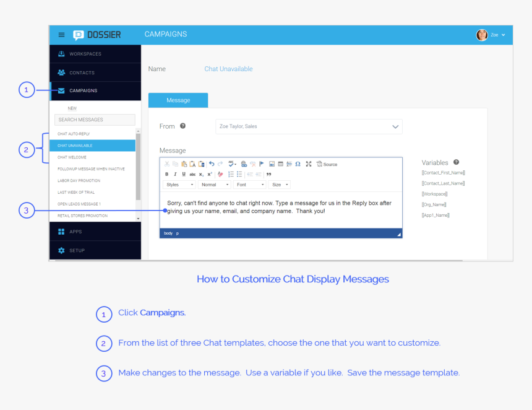Click the Cut icon in editor toolbar

[x=167, y=164]
